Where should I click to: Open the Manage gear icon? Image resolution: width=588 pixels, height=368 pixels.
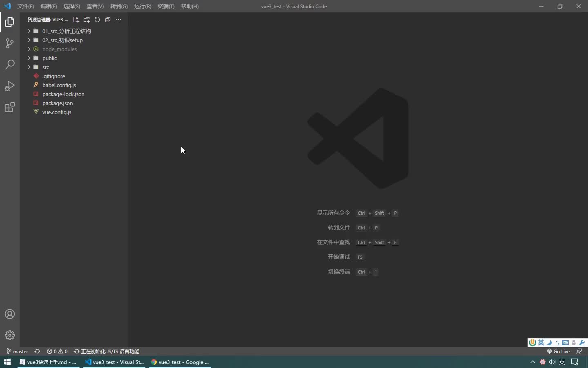click(10, 335)
